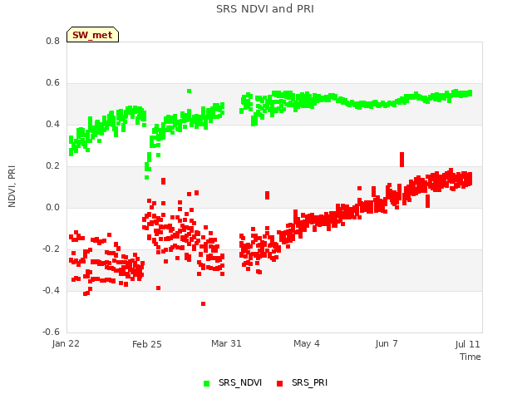Viewport: 532px width, 399px height.
Task: Click the -0.4 y-axis tick label
Action: pyautogui.click(x=51, y=290)
